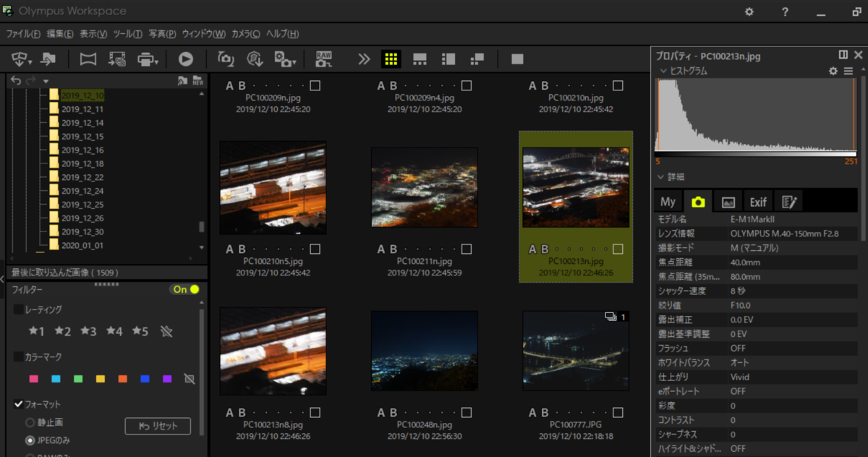Click the no-rating crossed star icon
Image resolution: width=868 pixels, height=457 pixels.
(167, 331)
